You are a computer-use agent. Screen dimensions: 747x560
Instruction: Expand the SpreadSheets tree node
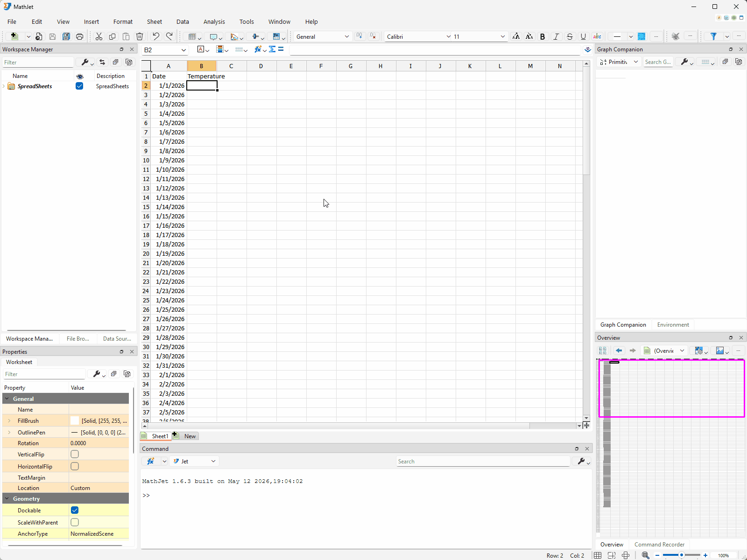click(4, 86)
